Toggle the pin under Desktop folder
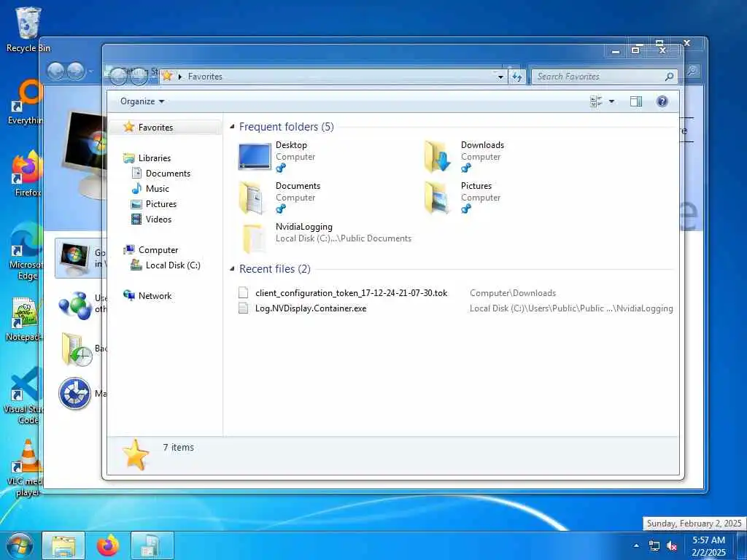This screenshot has width=747, height=560. [x=281, y=168]
